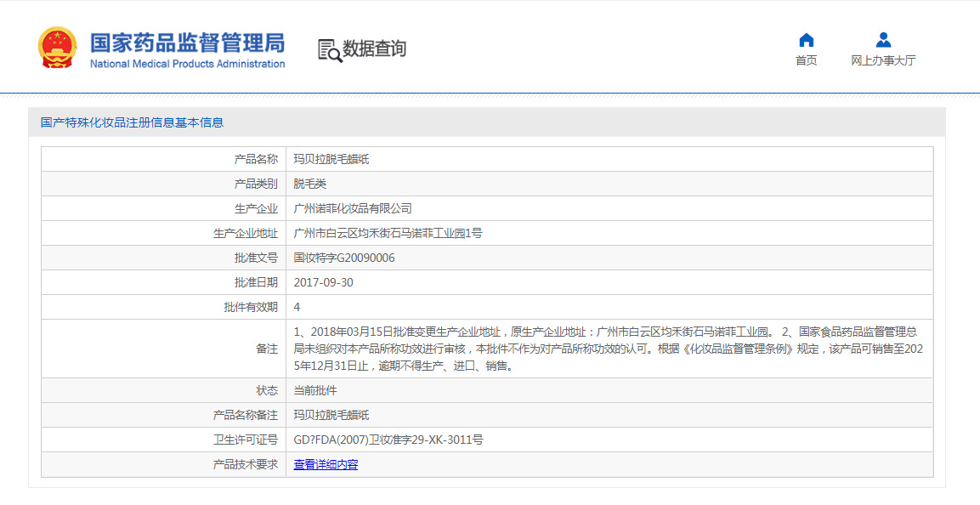This screenshot has width=980, height=505.
Task: Select the 脱毛类 value
Action: 310,184
